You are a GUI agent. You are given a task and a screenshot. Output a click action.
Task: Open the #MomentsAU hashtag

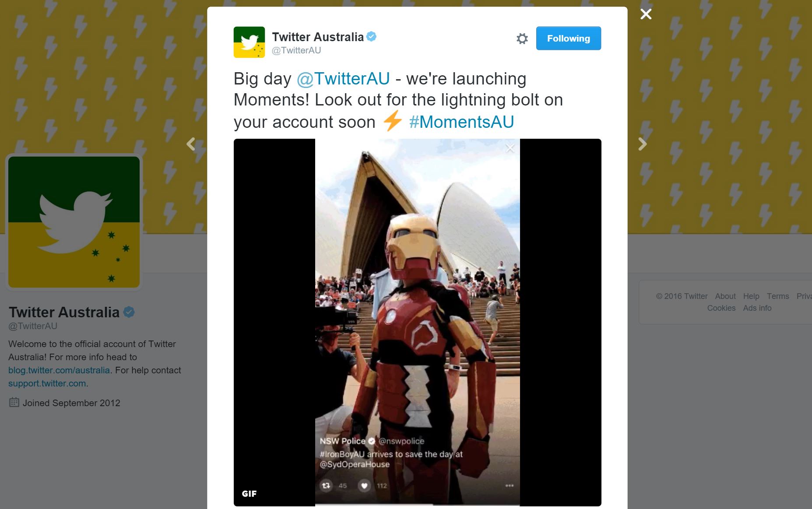(462, 122)
